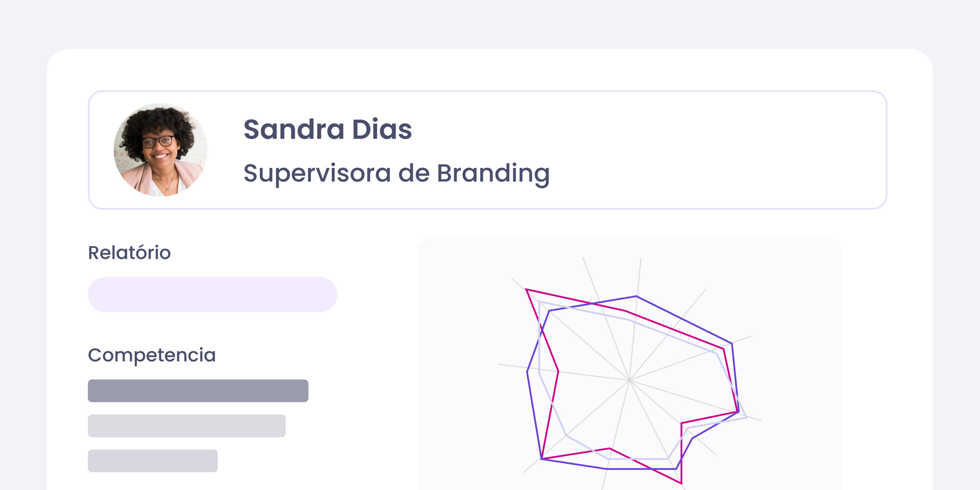
Task: Click the middle light gray Competencia bar
Action: coord(186,426)
